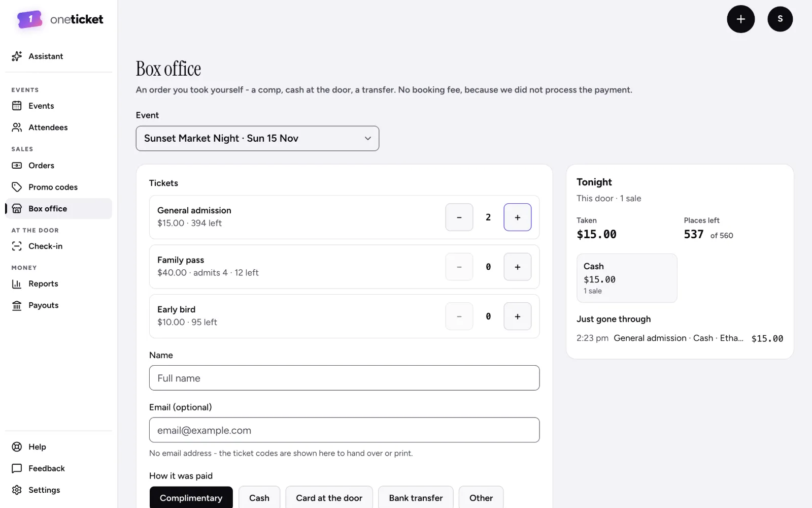Open the Promo codes page

[x=58, y=187]
